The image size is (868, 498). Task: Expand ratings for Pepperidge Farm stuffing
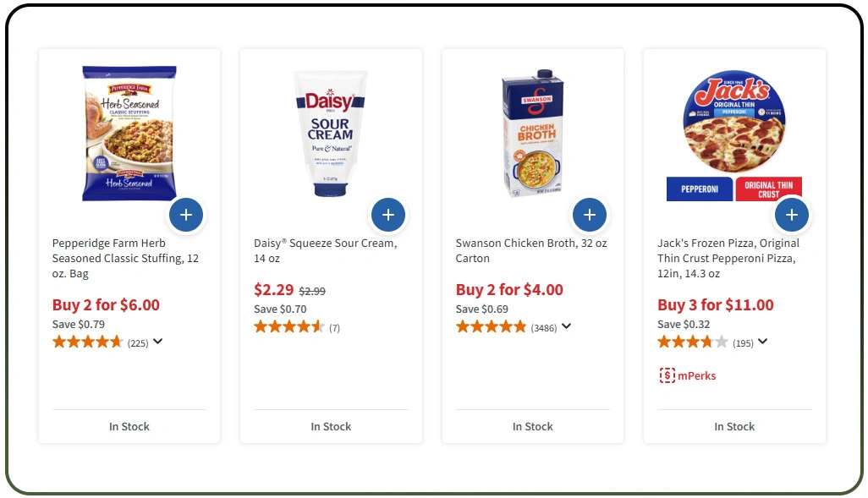click(157, 342)
